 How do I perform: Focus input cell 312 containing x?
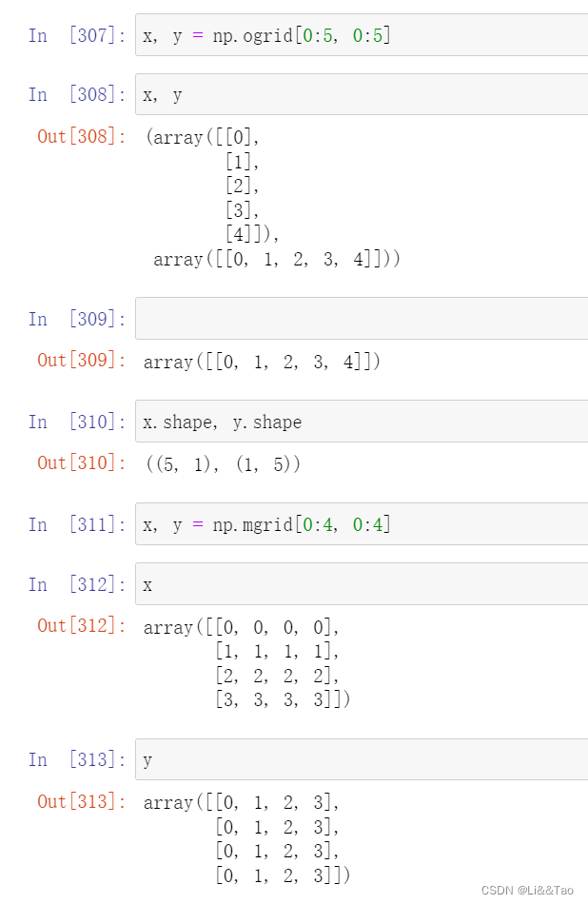[x=362, y=583]
